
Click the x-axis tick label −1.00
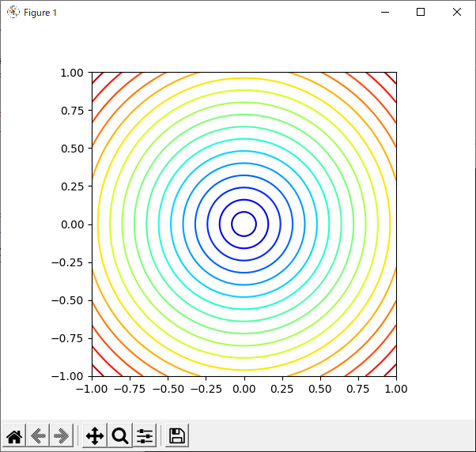89,389
